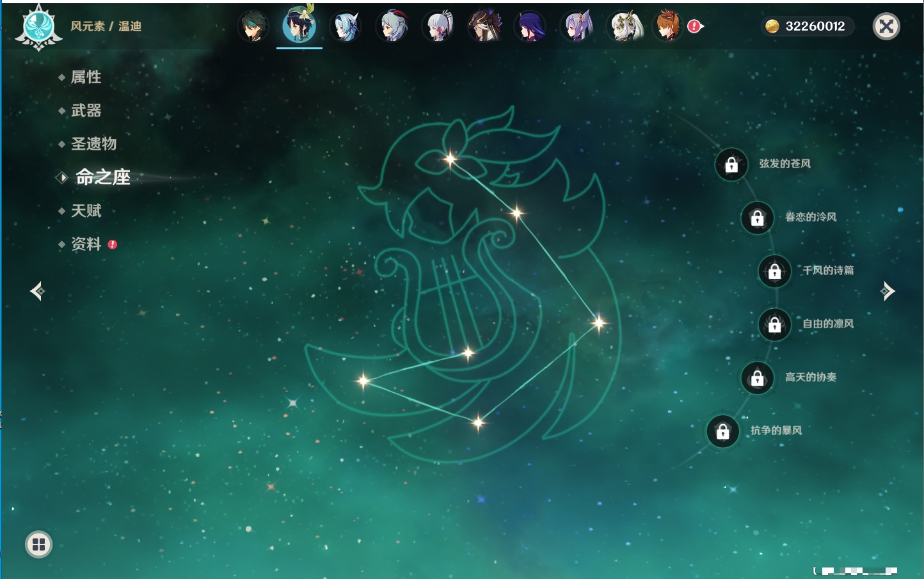Go to the 圣遗物 artifacts menu
This screenshot has width=924, height=579.
click(93, 144)
